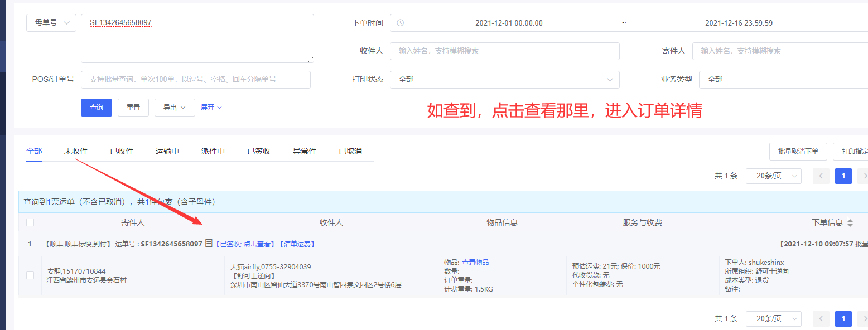Click the bottom previous page arrow
This screenshot has width=868, height=330.
[x=821, y=319]
